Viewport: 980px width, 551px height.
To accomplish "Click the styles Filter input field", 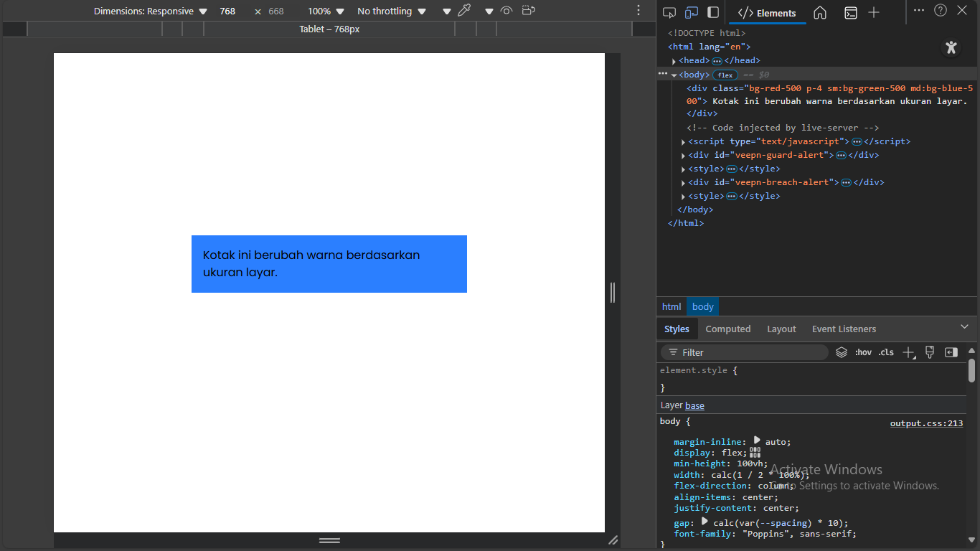I will [745, 352].
